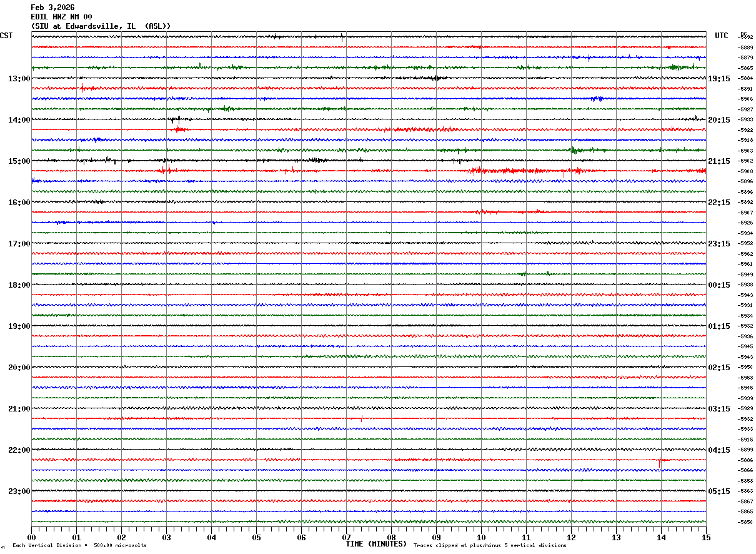Click the 22:15 UTC row label
The height and width of the screenshot is (554, 756).
(719, 203)
